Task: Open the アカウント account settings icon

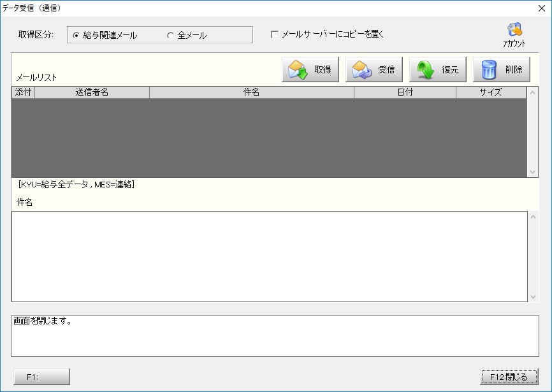Action: [x=514, y=35]
